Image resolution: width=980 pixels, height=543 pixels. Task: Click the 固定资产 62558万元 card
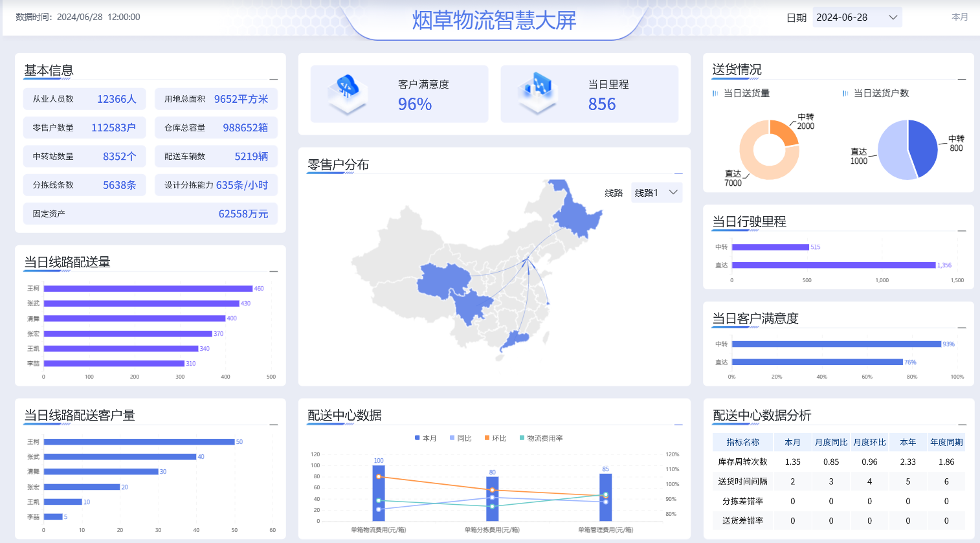coord(150,214)
